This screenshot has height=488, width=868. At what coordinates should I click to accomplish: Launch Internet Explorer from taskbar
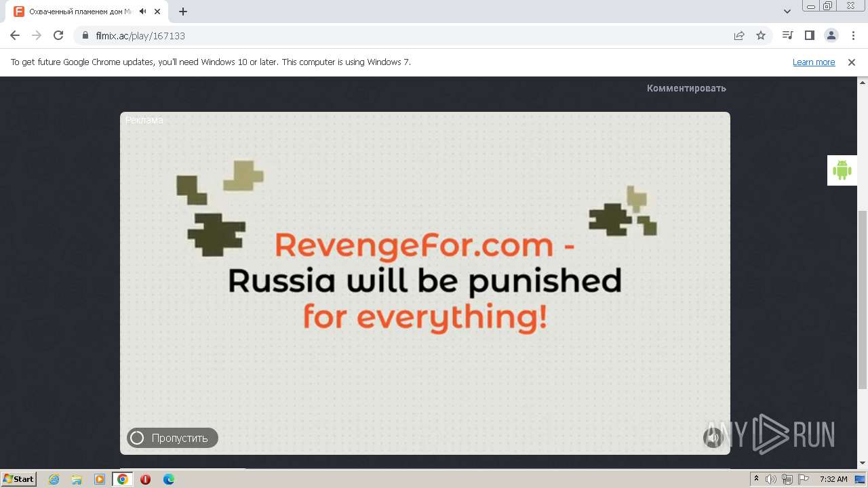(x=54, y=479)
